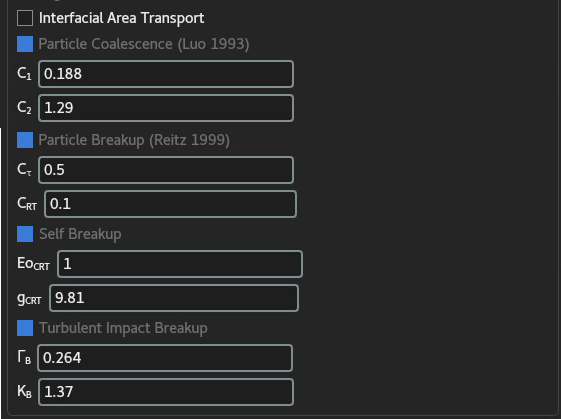Select the ΓB field showing 0.264
Image resolution: width=561 pixels, height=419 pixels.
(165, 358)
